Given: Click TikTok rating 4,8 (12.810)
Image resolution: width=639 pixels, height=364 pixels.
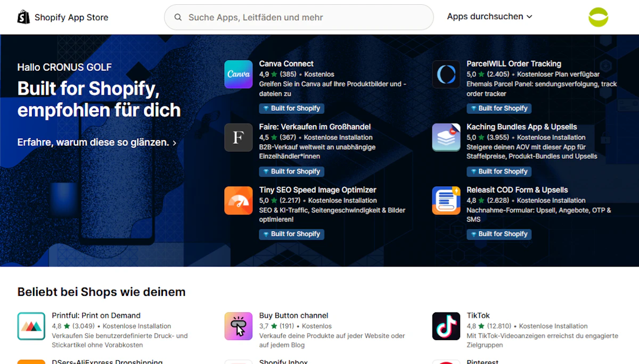Looking at the screenshot, I should click(x=489, y=326).
